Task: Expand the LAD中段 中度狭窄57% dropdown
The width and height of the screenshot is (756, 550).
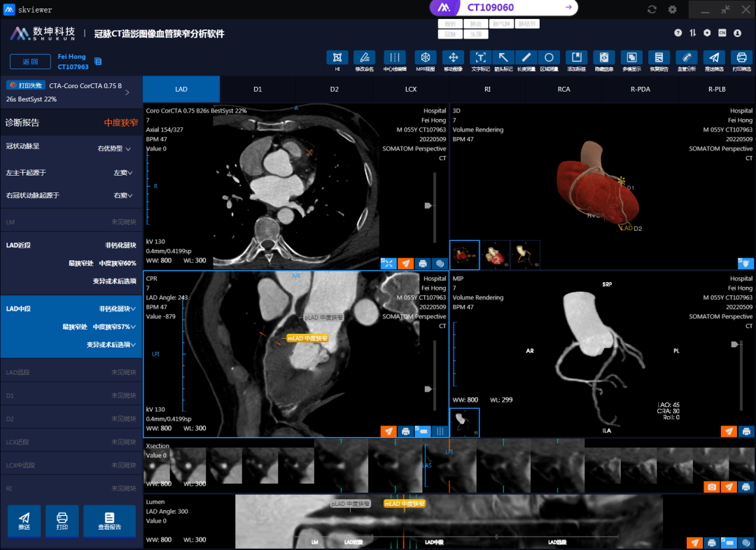Action: [x=114, y=327]
